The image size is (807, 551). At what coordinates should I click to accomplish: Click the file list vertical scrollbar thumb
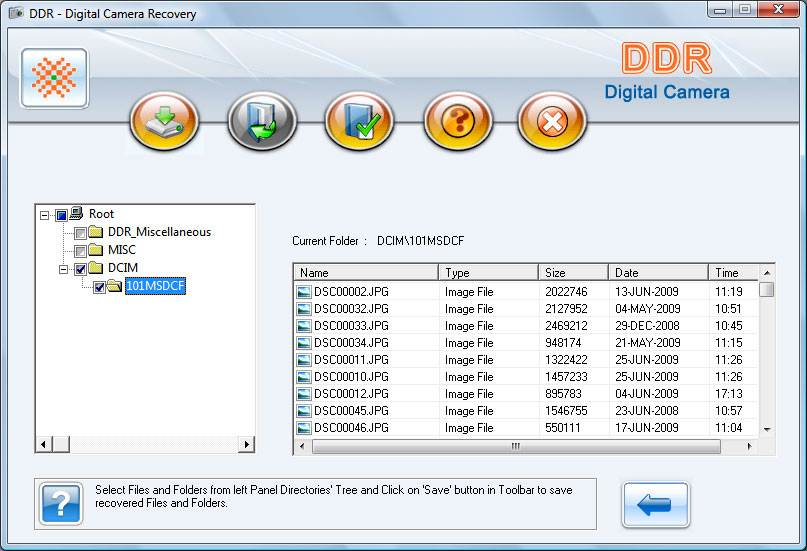[767, 290]
